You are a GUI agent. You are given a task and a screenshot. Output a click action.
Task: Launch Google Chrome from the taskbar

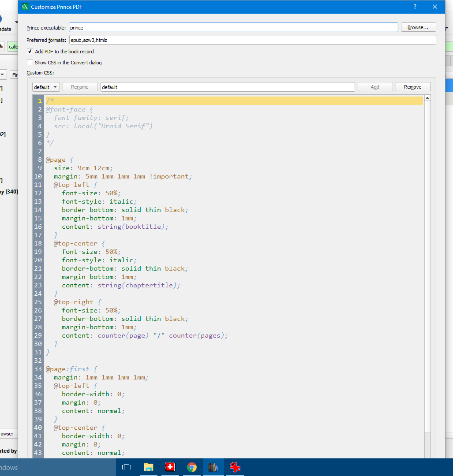click(x=191, y=467)
